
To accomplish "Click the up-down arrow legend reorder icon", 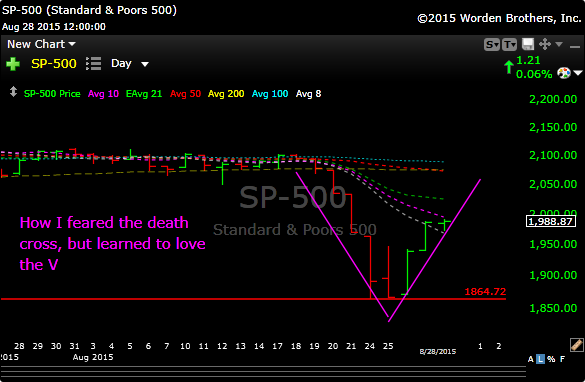I will point(13,92).
